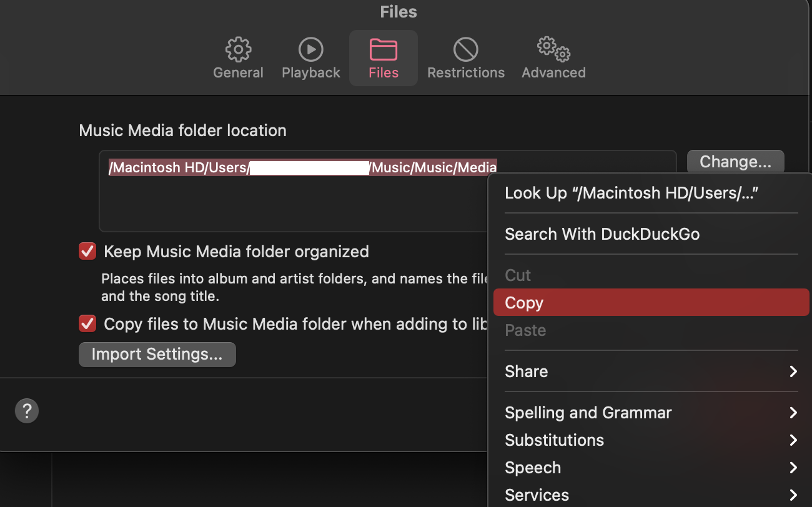Toggle Copy files to Music Media folder checkbox
This screenshot has height=507, width=812.
tap(87, 324)
